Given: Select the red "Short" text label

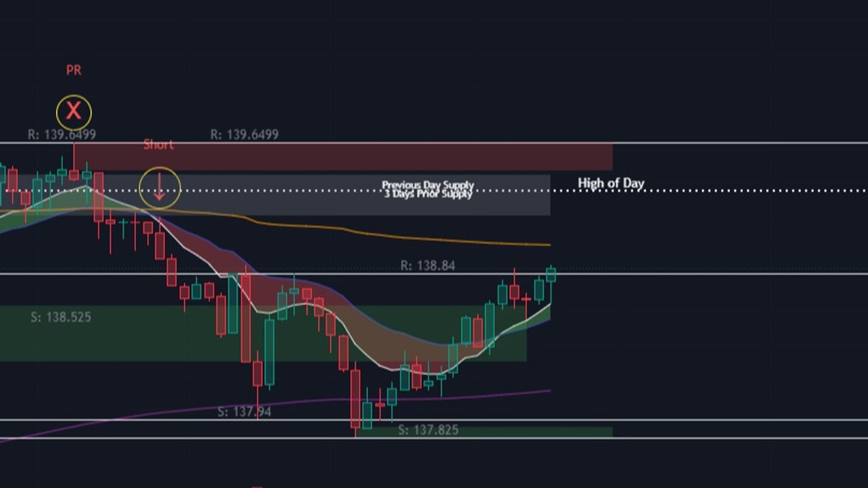Looking at the screenshot, I should pos(158,145).
